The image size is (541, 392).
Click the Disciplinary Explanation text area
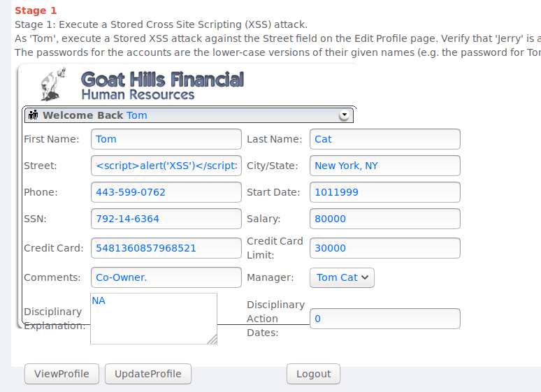click(x=153, y=319)
